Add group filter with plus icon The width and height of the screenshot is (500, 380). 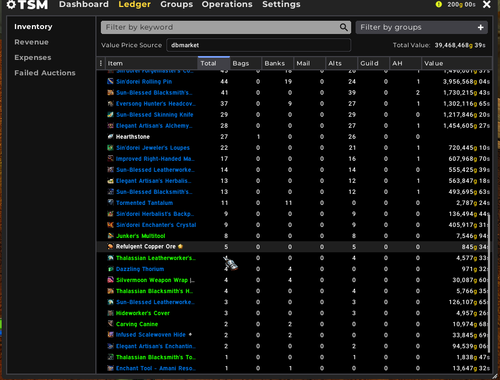(x=480, y=27)
